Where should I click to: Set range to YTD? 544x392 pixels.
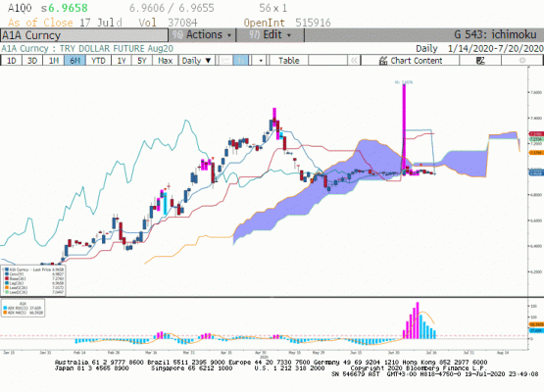pos(98,61)
